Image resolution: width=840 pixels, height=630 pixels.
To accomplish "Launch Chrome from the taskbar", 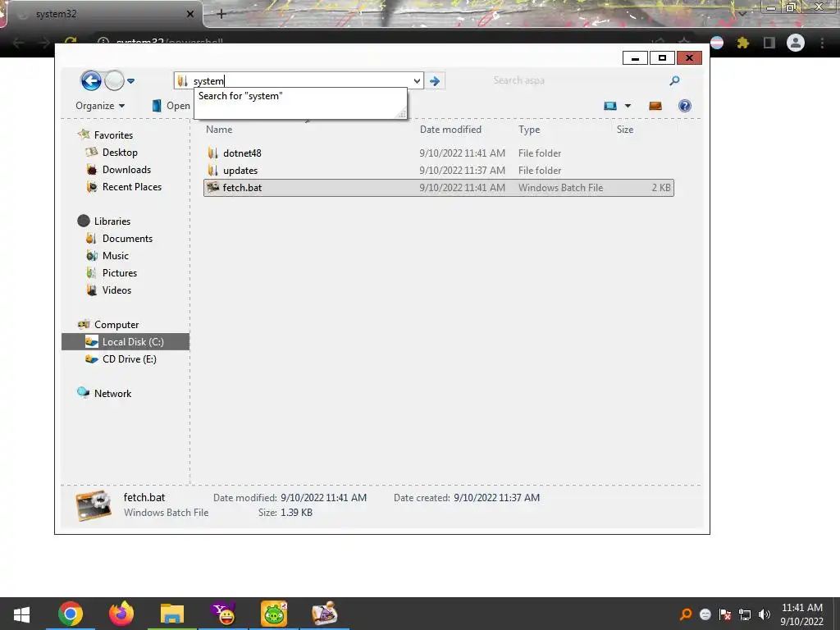I will (71, 614).
